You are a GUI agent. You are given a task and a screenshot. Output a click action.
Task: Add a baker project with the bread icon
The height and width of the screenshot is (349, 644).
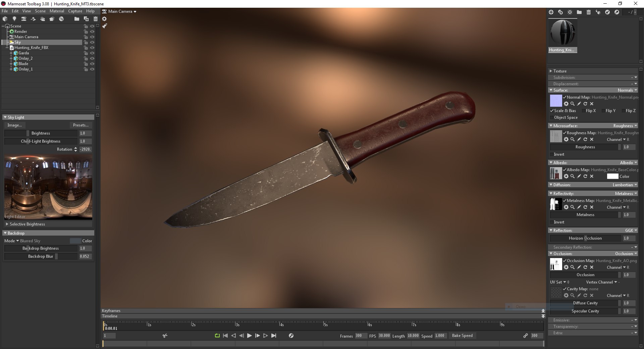52,19
